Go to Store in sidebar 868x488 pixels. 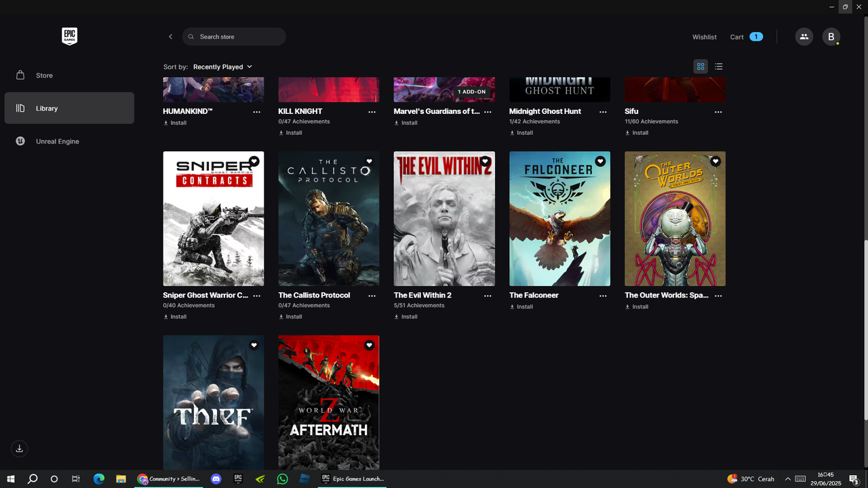[x=69, y=75]
